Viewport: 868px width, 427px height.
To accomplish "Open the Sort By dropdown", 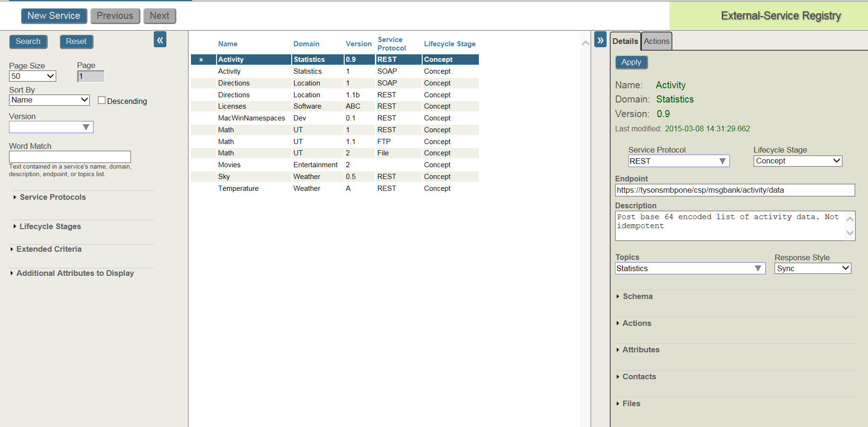I will click(x=49, y=100).
